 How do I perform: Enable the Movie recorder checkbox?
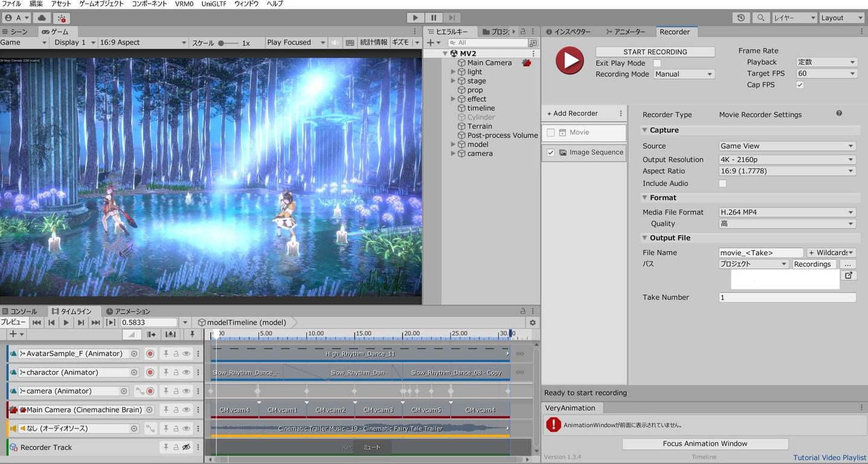550,133
